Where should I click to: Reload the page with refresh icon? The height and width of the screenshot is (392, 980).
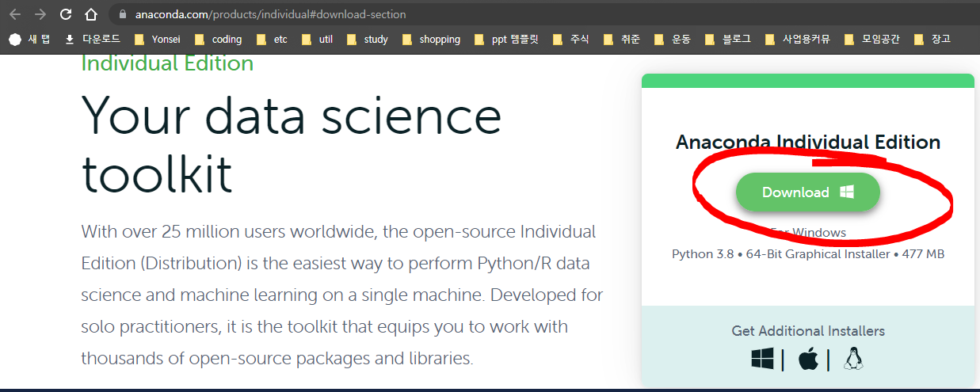66,14
